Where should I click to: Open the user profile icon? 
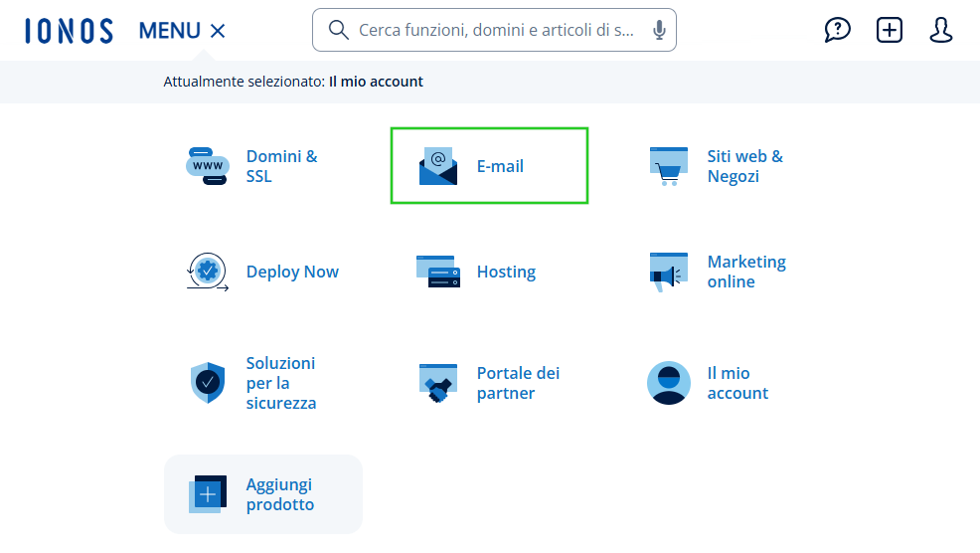point(940,30)
